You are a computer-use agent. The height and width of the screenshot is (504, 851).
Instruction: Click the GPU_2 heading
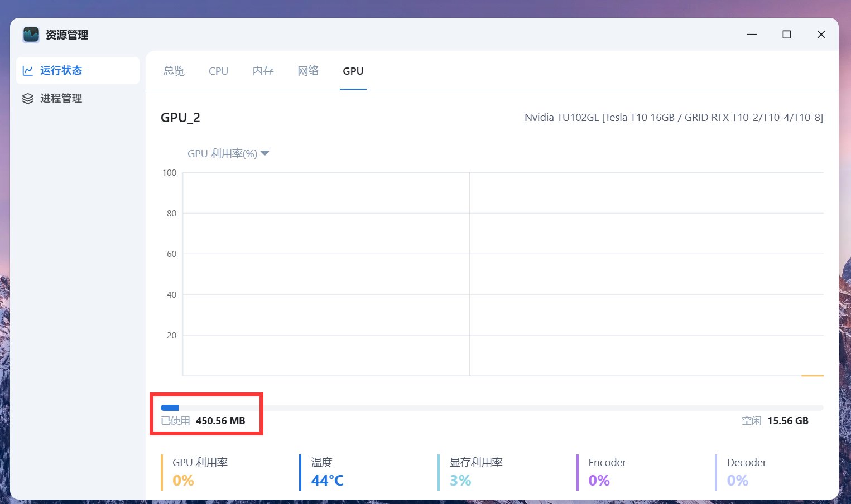[x=180, y=118]
